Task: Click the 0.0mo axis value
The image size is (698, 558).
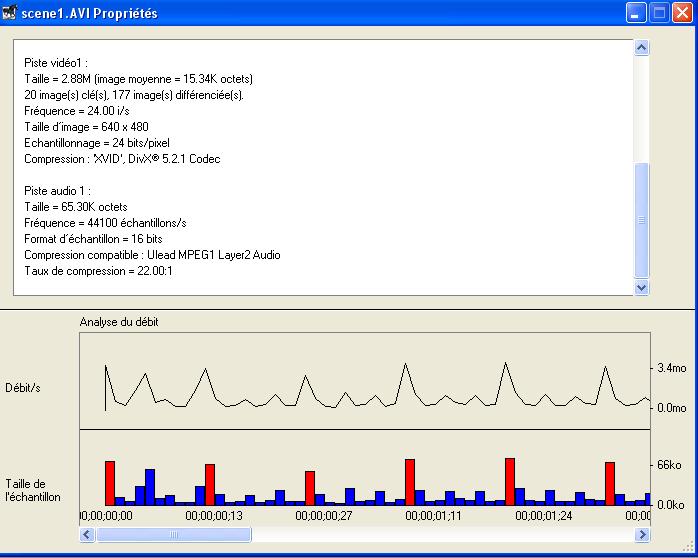Action: tap(671, 408)
